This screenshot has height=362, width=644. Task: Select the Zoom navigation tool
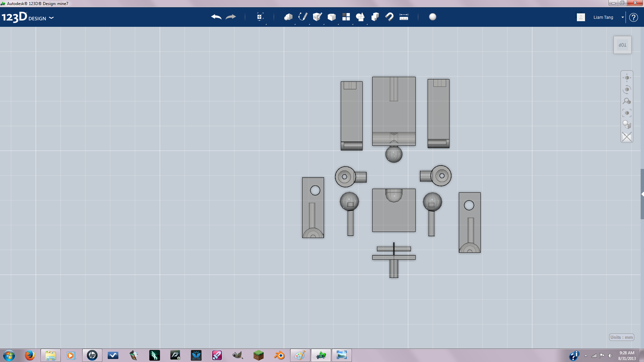pos(627,101)
